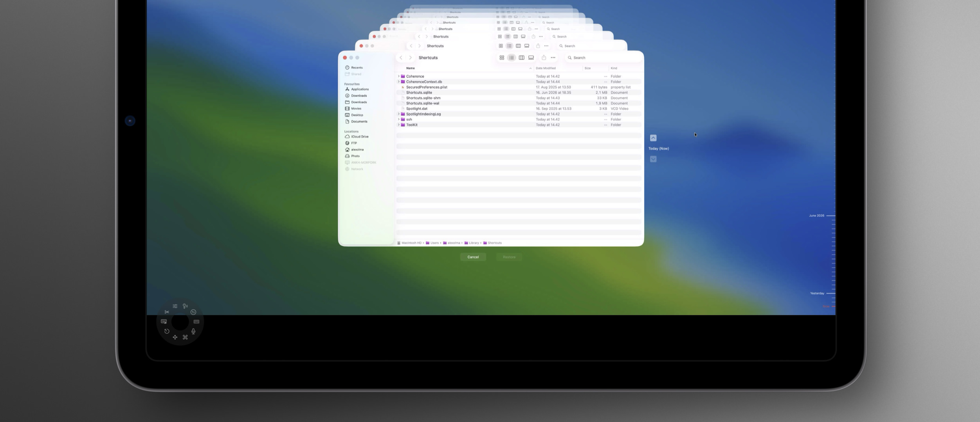
Task: Switch front window to column view
Action: coord(521,58)
